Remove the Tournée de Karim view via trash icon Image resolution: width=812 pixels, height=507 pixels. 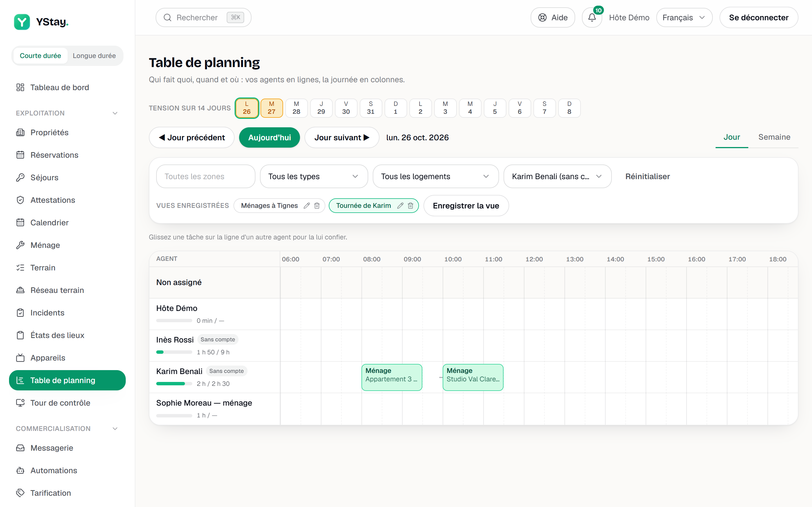(x=410, y=206)
